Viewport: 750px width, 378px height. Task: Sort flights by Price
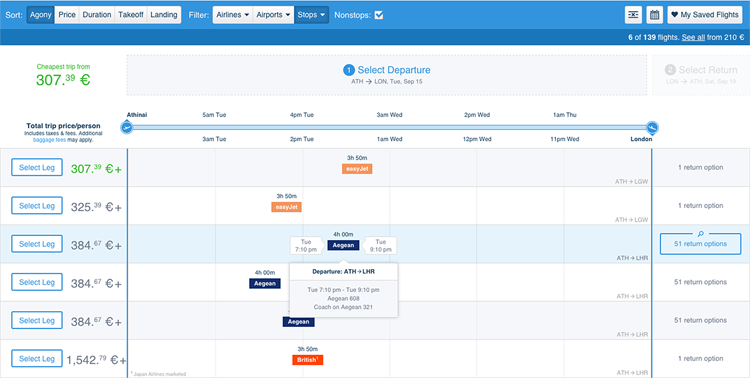click(x=67, y=15)
